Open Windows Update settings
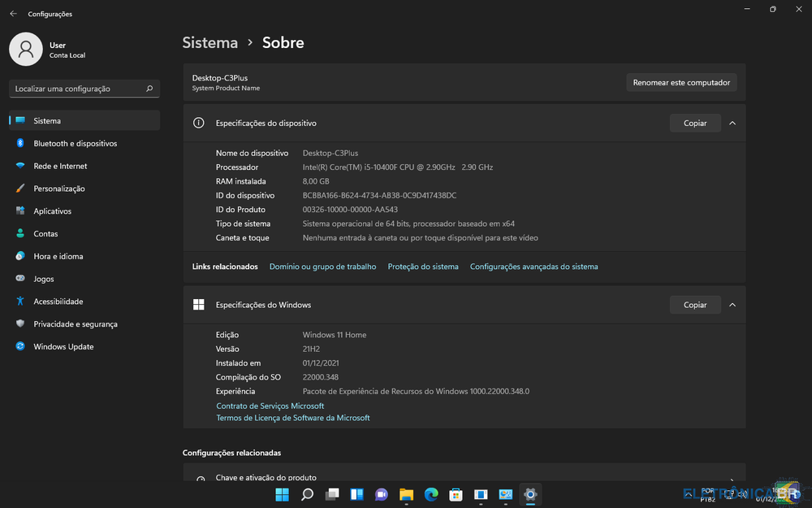The image size is (812, 508). click(x=63, y=347)
